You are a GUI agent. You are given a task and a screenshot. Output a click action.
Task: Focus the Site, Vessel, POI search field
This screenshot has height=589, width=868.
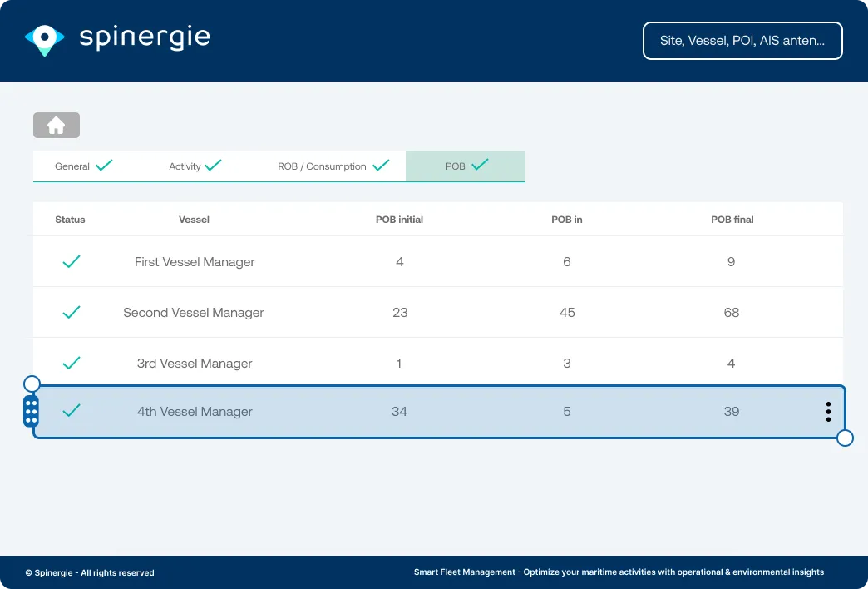(742, 41)
